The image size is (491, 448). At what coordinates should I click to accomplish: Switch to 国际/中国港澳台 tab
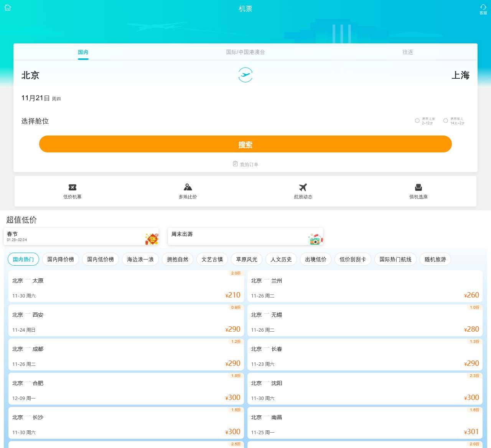point(245,52)
